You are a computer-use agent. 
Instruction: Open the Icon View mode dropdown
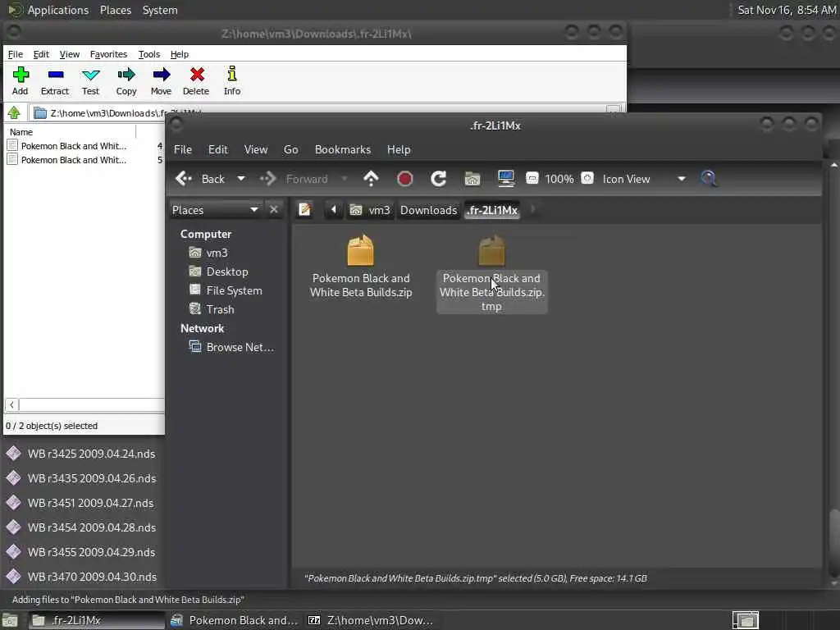pos(643,179)
